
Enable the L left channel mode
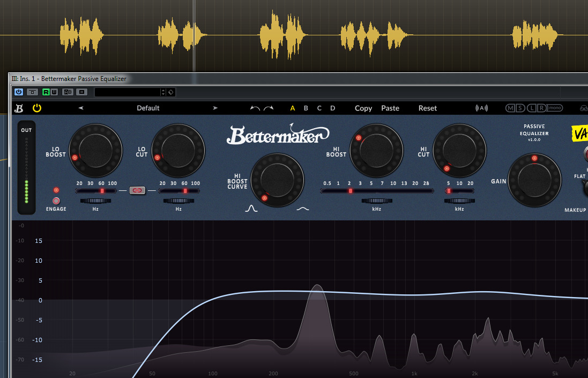[532, 108]
